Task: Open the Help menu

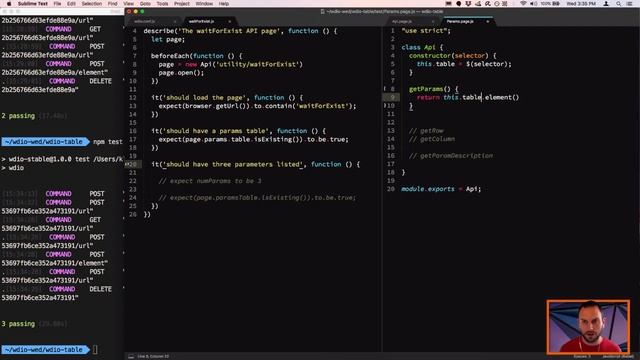Action: click(x=224, y=4)
